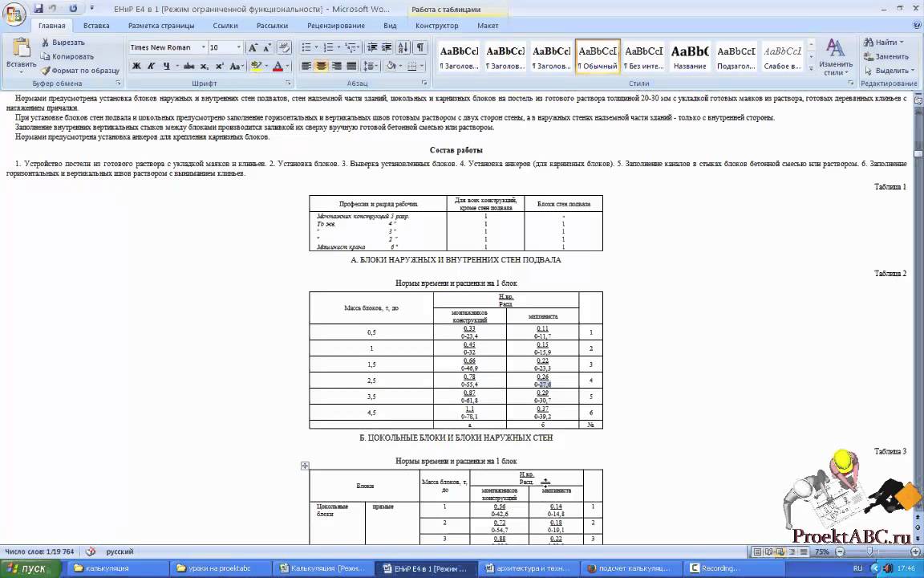Image resolution: width=924 pixels, height=578 pixels.
Task: Increase the font size
Action: click(x=253, y=47)
